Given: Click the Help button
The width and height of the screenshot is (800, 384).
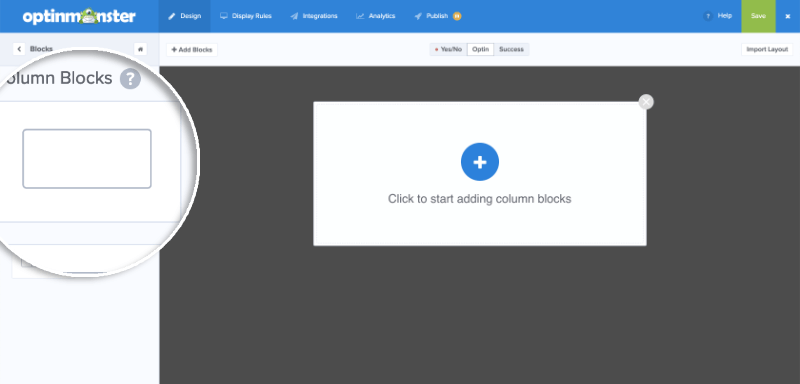Looking at the screenshot, I should [x=718, y=16].
